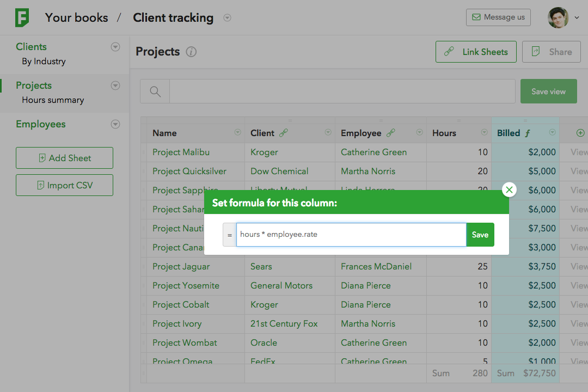Click the Hours Sum 280 footer

coord(459,373)
